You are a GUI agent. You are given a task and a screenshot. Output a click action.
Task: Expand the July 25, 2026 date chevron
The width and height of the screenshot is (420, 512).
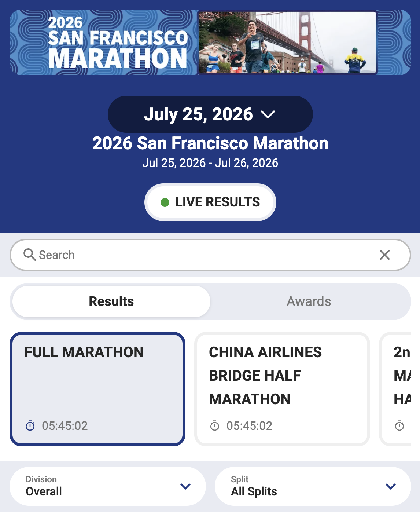(x=268, y=115)
